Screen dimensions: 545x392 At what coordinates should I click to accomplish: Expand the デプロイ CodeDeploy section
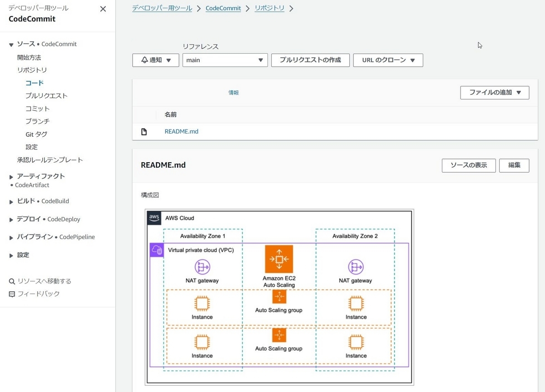(11, 220)
